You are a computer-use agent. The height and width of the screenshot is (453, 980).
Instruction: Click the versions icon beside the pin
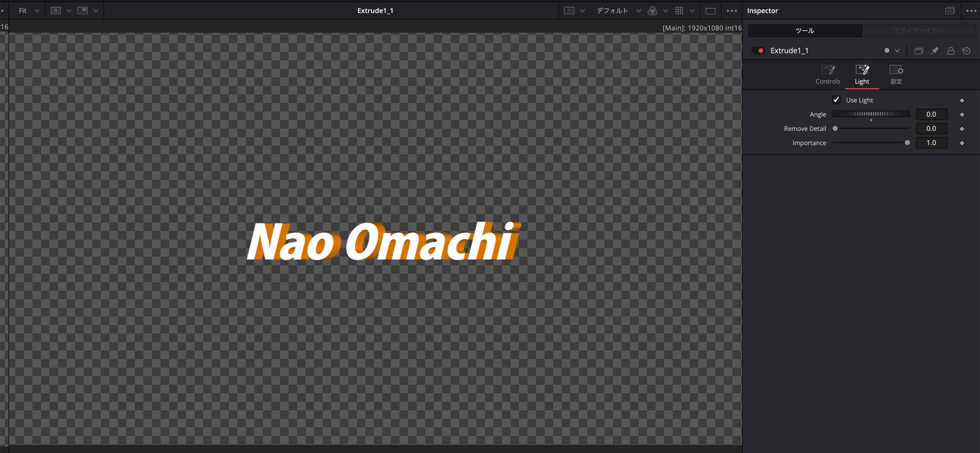(919, 51)
